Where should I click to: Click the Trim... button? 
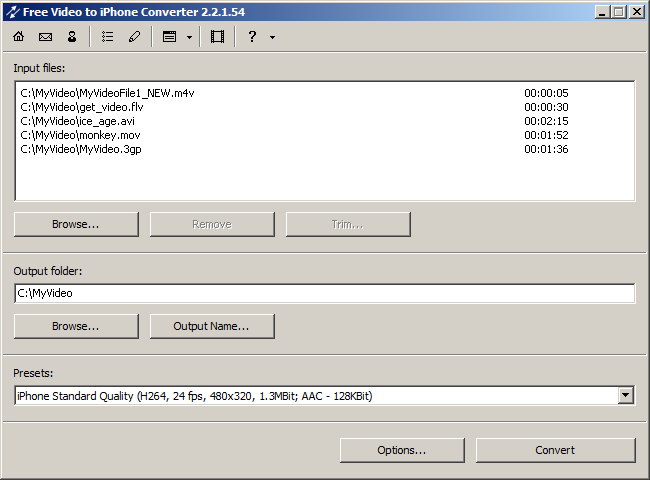tap(348, 225)
